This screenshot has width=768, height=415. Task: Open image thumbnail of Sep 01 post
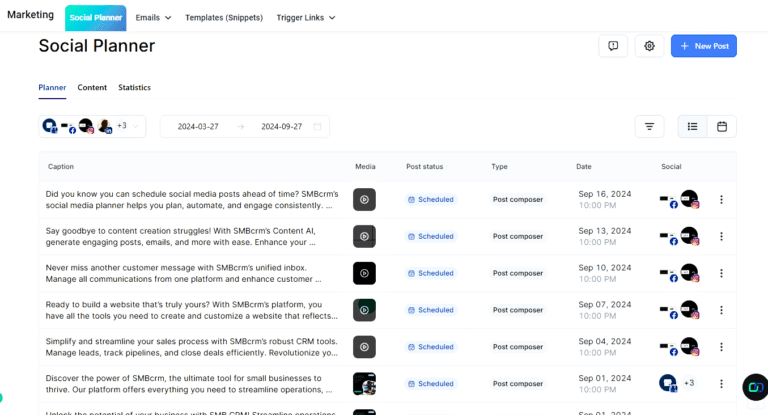click(x=364, y=384)
